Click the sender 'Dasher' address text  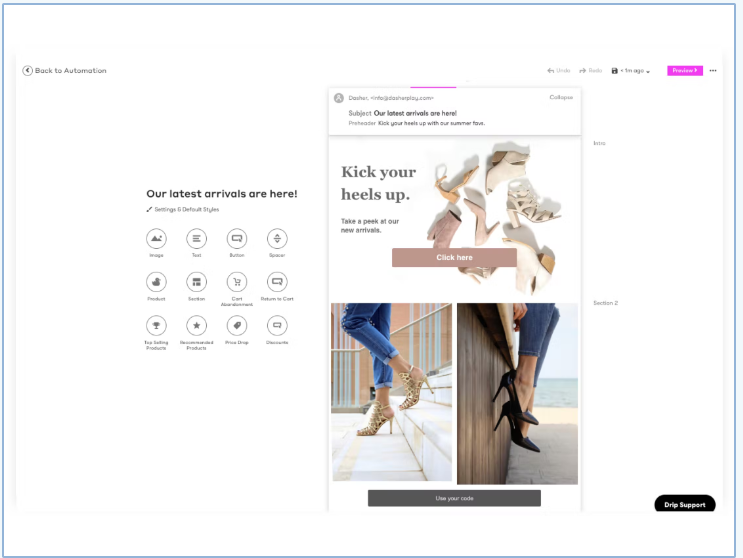pos(391,98)
